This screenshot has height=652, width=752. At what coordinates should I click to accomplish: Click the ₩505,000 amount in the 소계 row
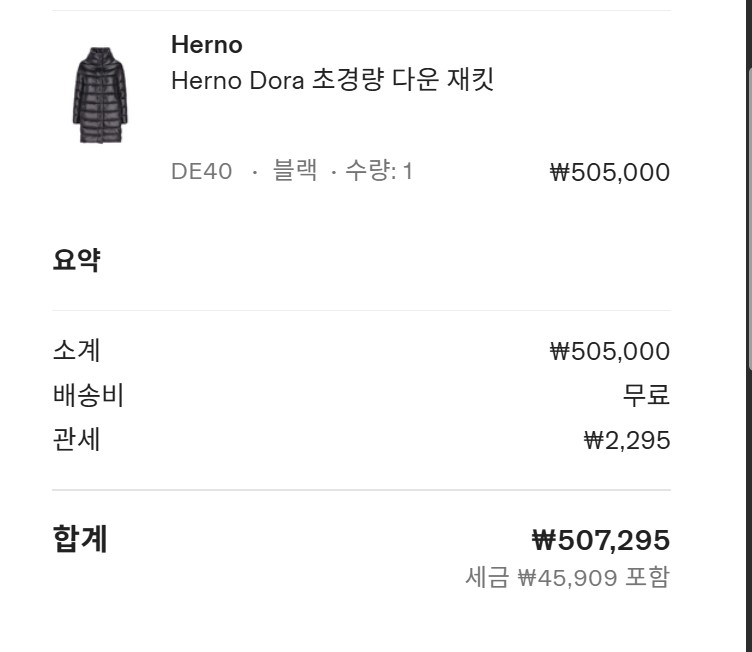click(x=609, y=352)
